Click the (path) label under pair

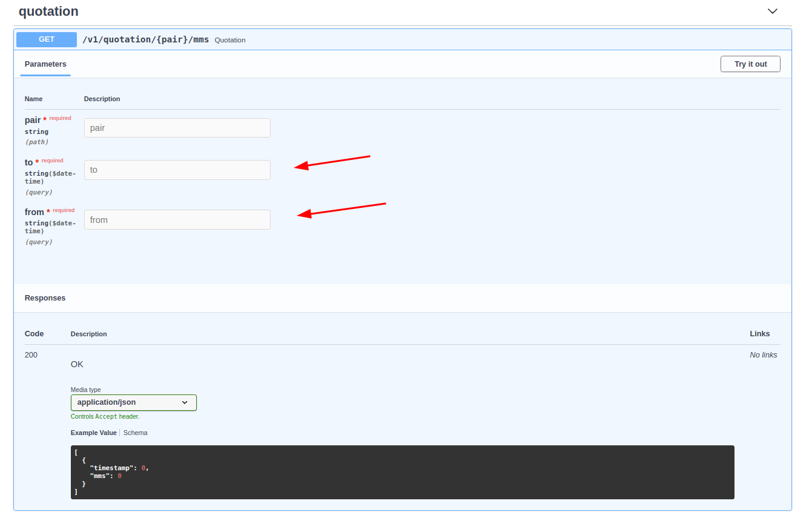(36, 142)
